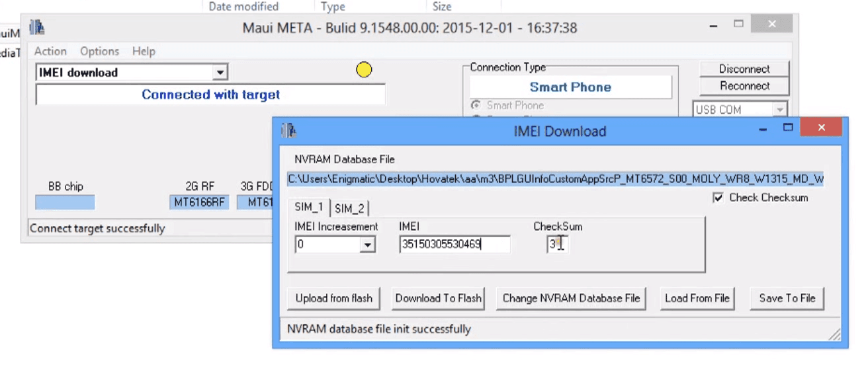
Task: Minimize the Maui META window
Action: click(x=713, y=26)
